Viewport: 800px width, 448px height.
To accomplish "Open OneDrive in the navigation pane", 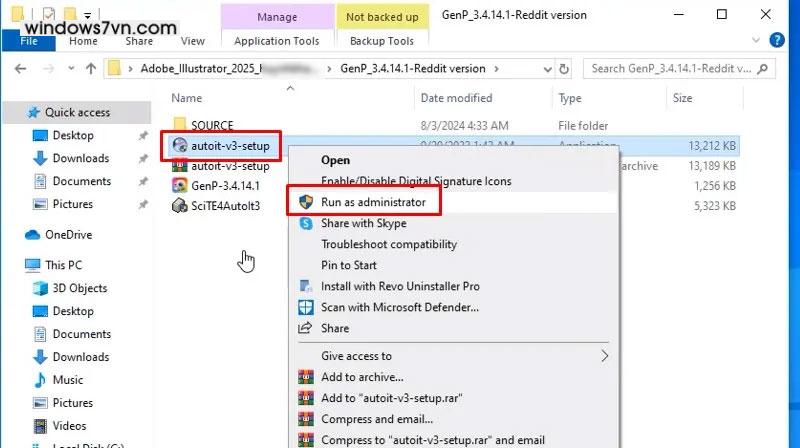I will [x=68, y=235].
